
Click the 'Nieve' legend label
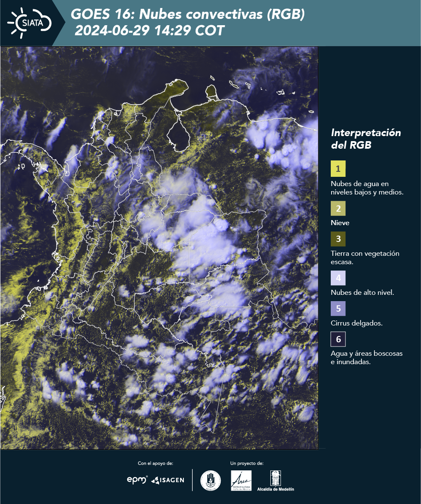click(x=340, y=223)
